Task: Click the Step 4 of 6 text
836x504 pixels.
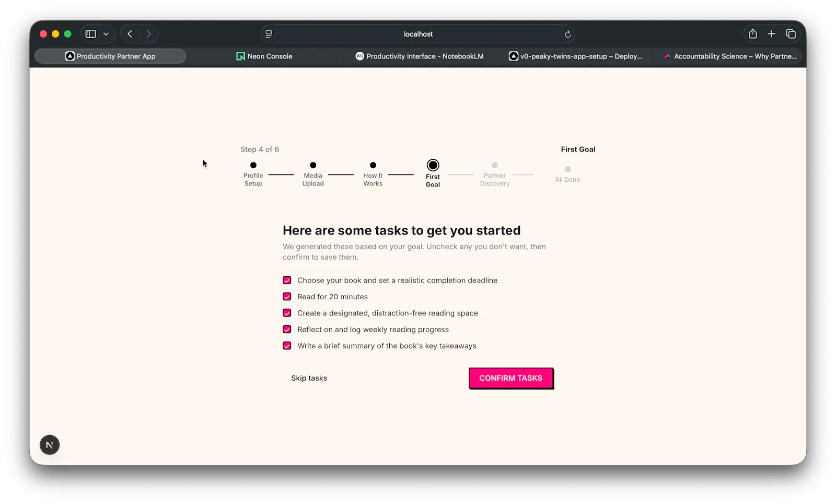Action: coord(260,149)
